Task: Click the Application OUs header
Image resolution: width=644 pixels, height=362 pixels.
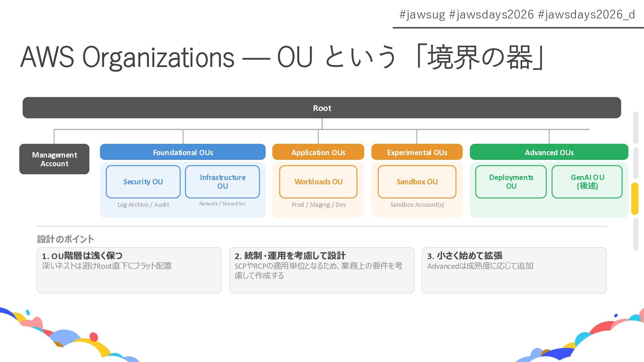Action: coord(318,153)
